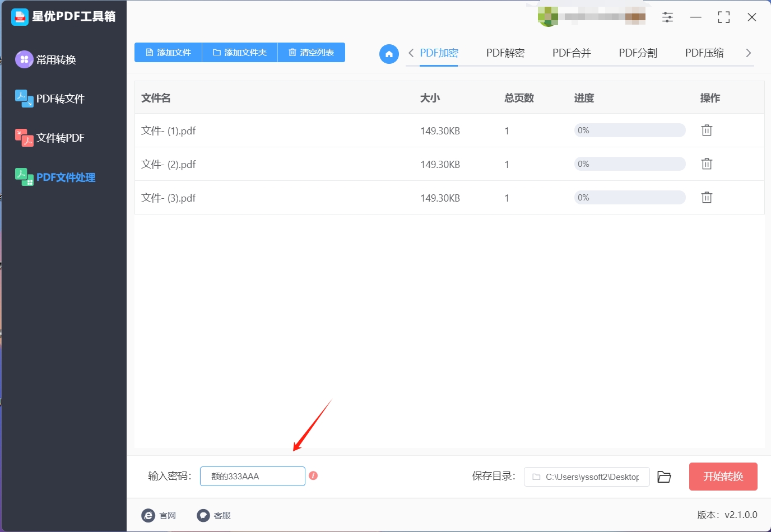Screen dimensions: 771x532
Task: Select file name 文件- (2).pdf
Action: pyautogui.click(x=169, y=165)
